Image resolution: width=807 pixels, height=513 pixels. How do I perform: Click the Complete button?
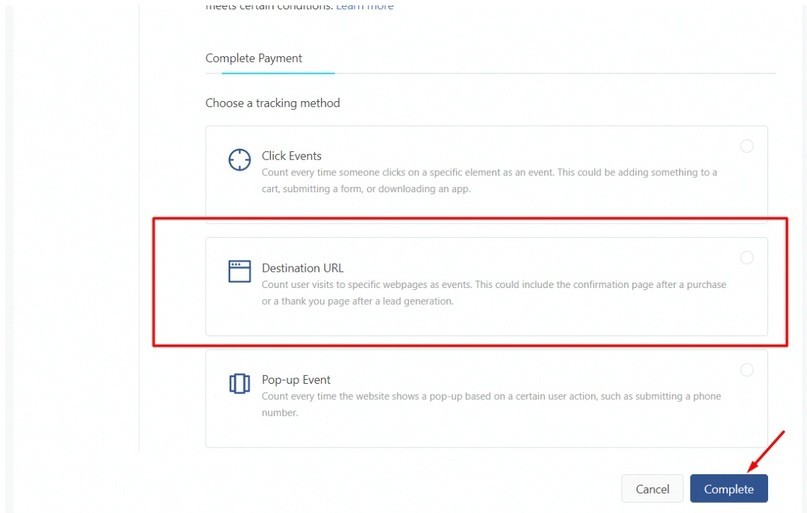pos(729,489)
